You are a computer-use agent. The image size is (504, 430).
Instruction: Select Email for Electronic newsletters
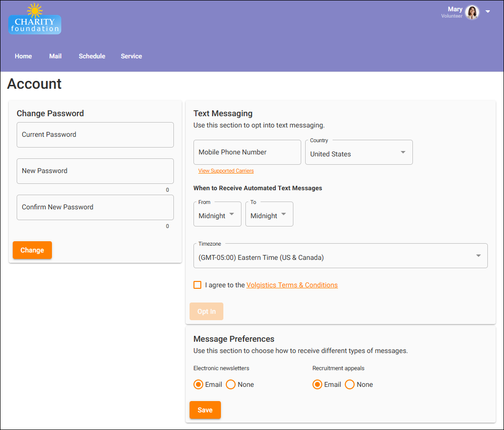pyautogui.click(x=198, y=384)
